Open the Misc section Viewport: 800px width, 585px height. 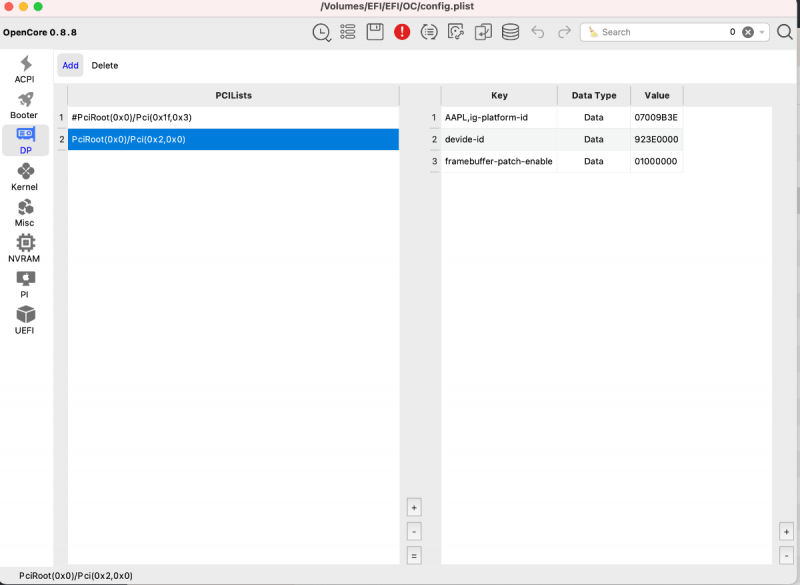pyautogui.click(x=25, y=213)
